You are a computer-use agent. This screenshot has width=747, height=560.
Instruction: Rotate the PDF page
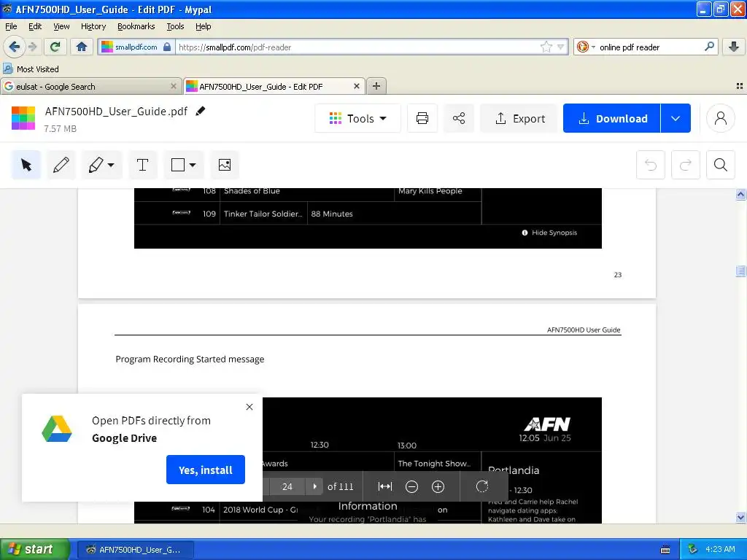(x=482, y=486)
